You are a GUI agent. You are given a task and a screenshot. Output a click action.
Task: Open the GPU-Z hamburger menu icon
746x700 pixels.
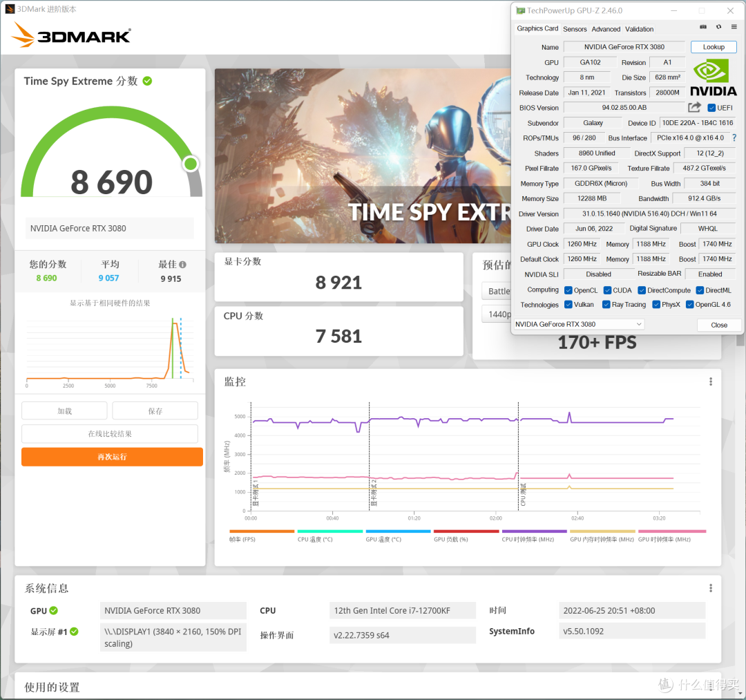(x=734, y=27)
